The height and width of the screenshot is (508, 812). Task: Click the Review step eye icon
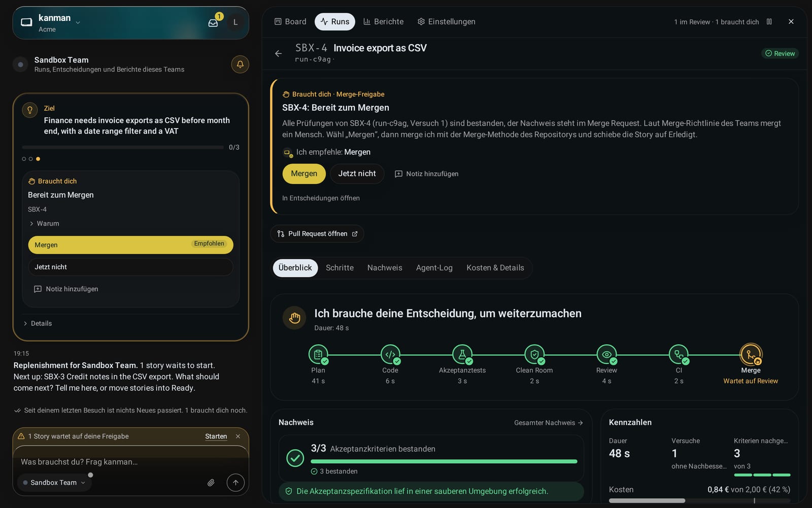606,355
